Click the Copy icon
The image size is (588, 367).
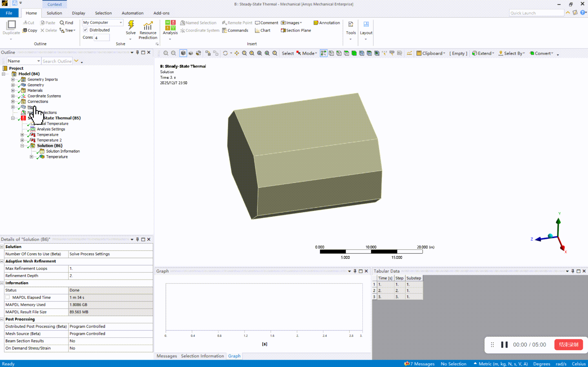pyautogui.click(x=25, y=30)
